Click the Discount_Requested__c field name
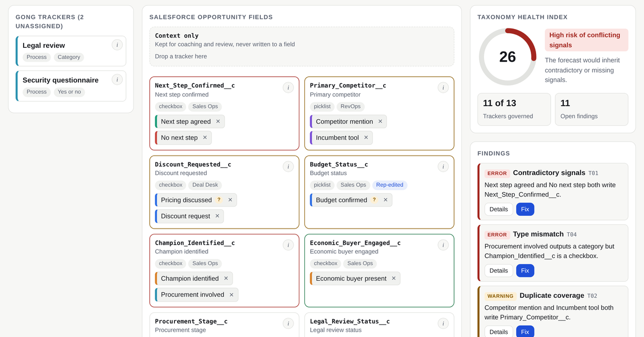This screenshot has width=644, height=337. 193,164
